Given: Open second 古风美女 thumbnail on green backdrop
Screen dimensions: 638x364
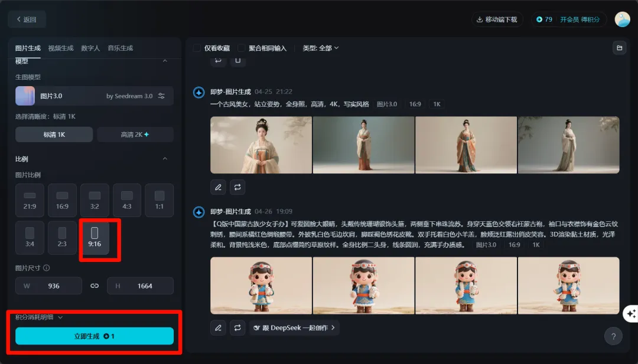Looking at the screenshot, I should [364, 145].
